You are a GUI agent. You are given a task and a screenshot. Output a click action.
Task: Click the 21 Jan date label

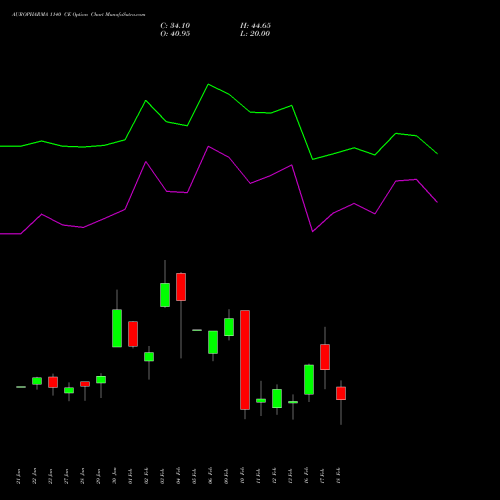19,476
